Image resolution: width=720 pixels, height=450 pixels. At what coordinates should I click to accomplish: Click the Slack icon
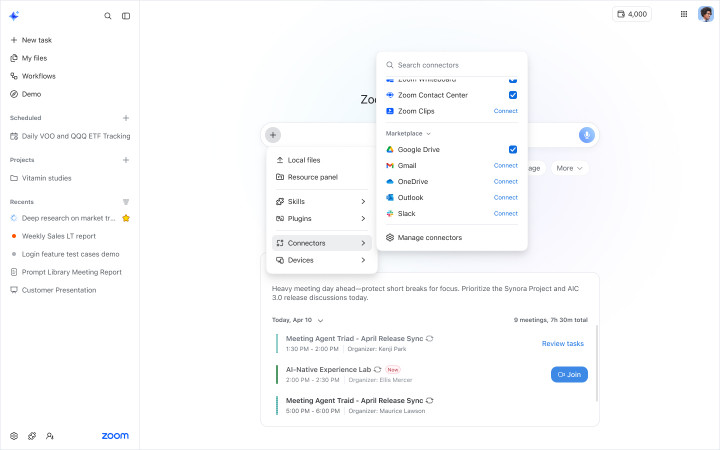(x=390, y=214)
